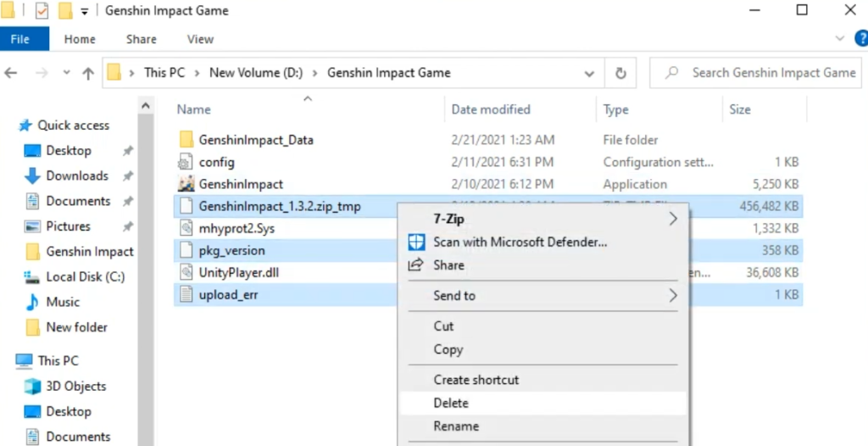Screen dimensions: 868x446
Task: Click the Refresh button in address bar
Action: coord(621,73)
